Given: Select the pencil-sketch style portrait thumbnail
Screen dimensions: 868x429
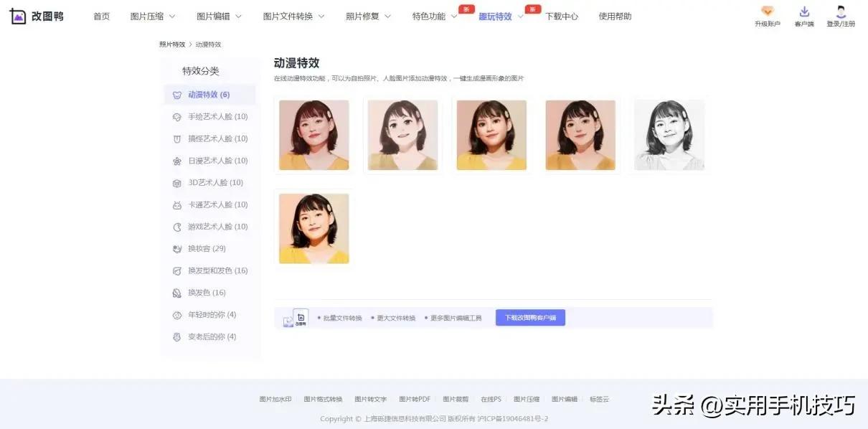Looking at the screenshot, I should click(x=669, y=134).
